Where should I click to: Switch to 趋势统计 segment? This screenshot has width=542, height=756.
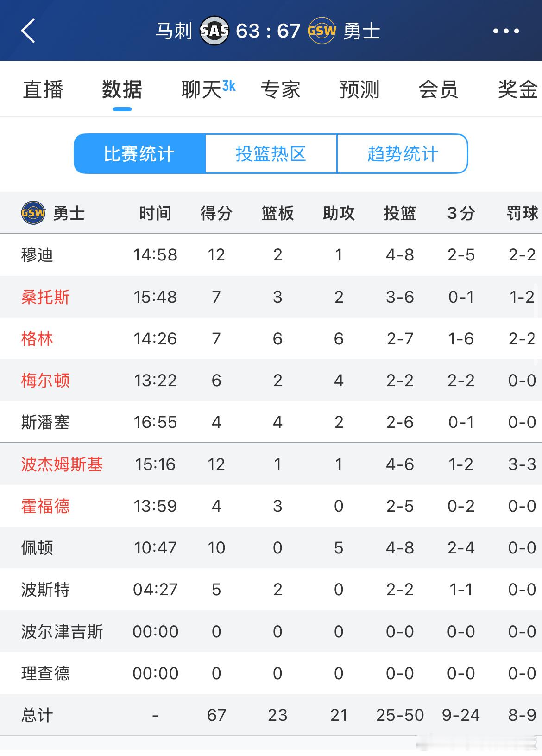tap(403, 154)
